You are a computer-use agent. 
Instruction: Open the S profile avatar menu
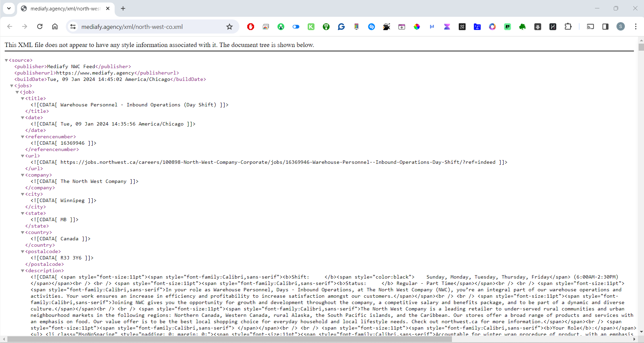click(620, 27)
